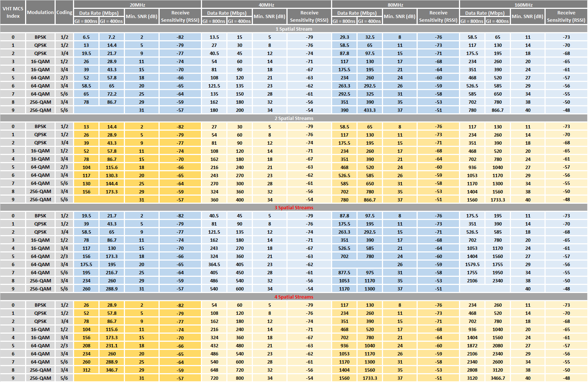Select the 'Modulation' column header

click(x=40, y=13)
